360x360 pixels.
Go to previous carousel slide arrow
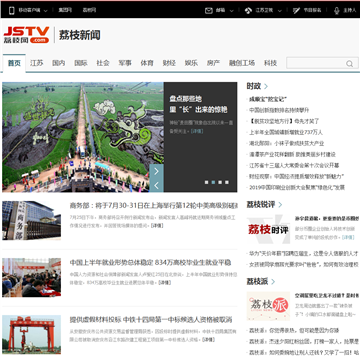[x=156, y=185]
